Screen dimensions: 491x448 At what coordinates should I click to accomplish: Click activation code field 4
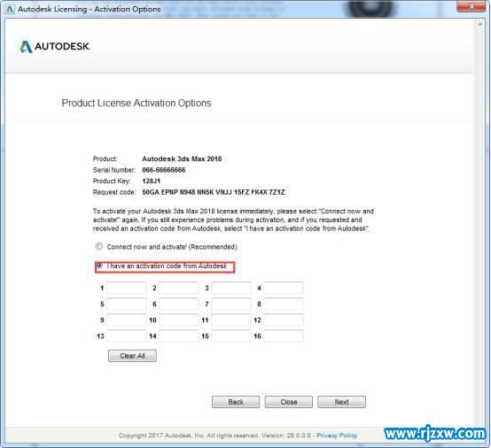click(284, 288)
